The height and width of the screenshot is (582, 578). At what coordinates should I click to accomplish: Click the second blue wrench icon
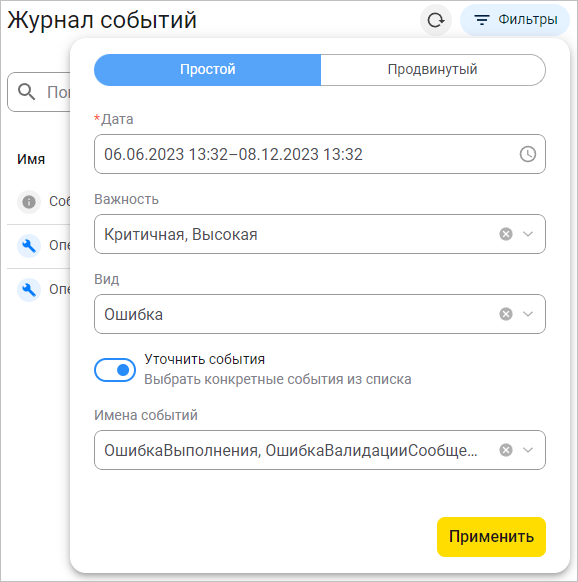29,290
